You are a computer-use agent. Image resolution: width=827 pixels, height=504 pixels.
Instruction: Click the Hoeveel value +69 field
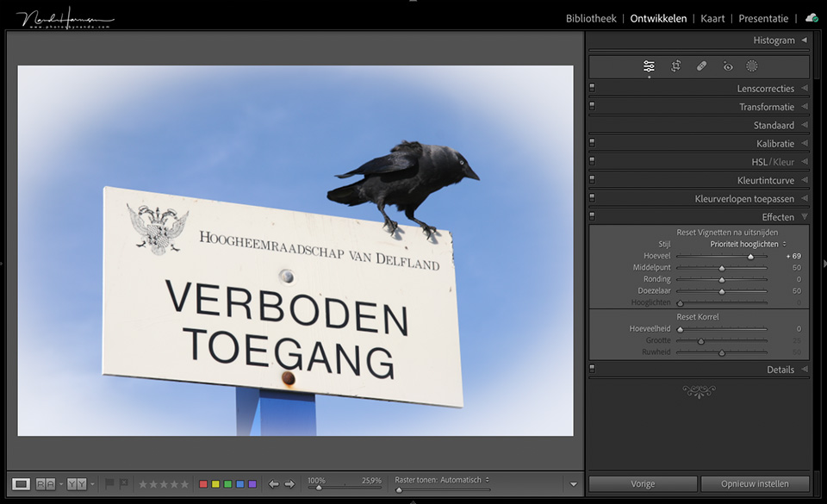pos(793,256)
